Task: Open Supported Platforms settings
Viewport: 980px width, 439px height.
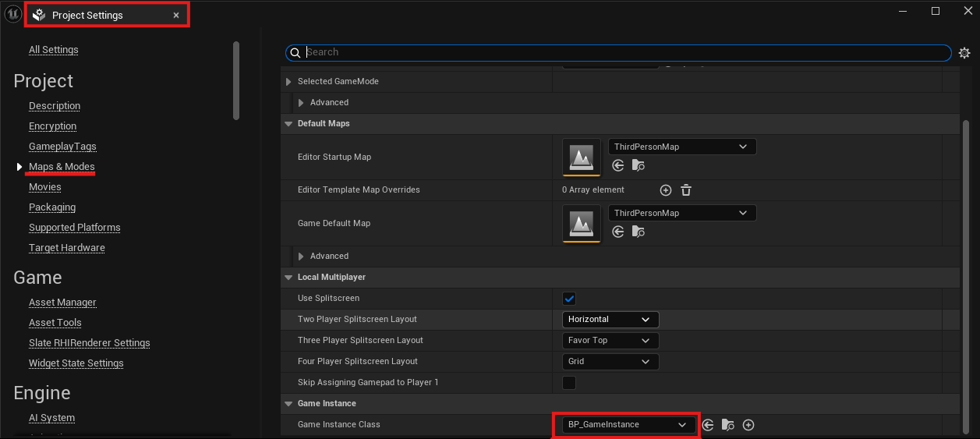Action: click(75, 228)
